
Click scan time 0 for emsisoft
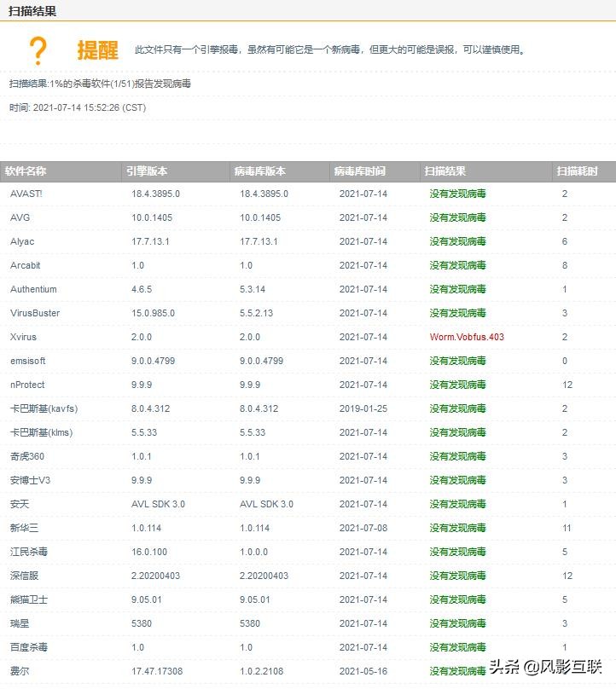[x=565, y=361]
